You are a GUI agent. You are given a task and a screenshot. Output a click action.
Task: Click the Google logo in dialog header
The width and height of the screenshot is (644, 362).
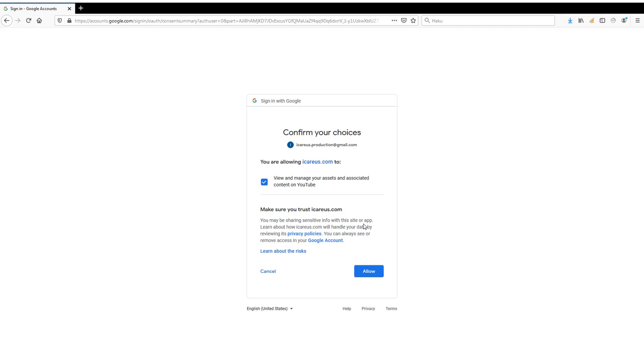255,101
